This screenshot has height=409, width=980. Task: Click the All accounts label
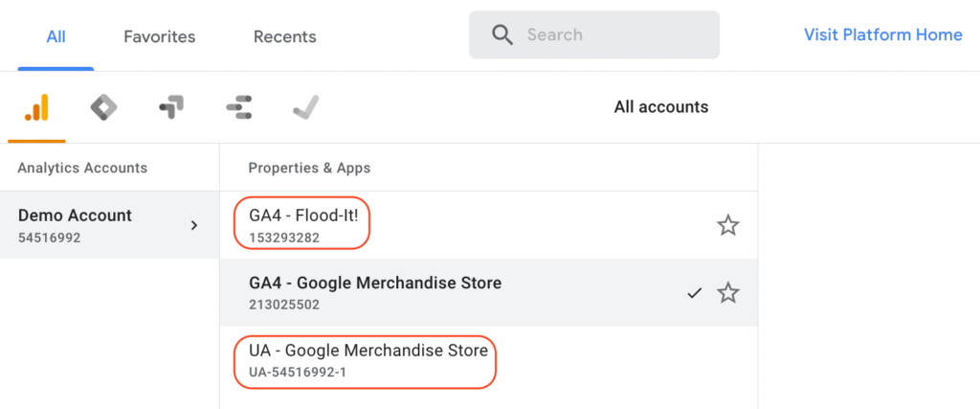(661, 107)
